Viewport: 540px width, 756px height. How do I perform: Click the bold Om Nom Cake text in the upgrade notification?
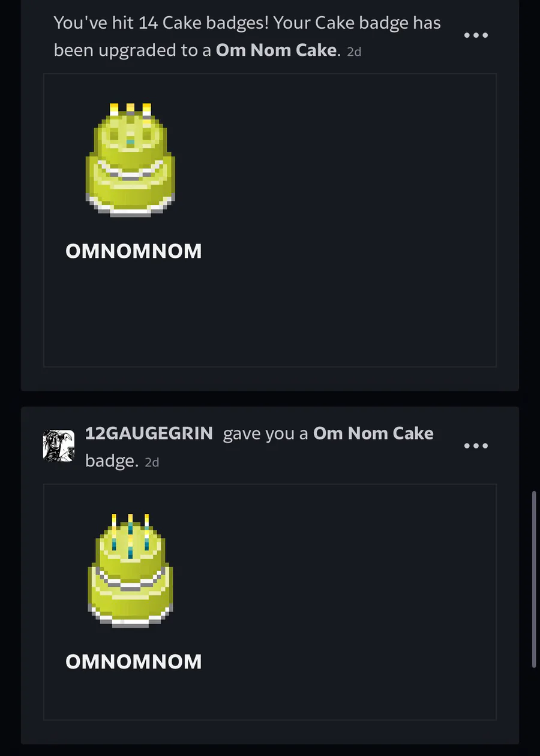pos(276,50)
